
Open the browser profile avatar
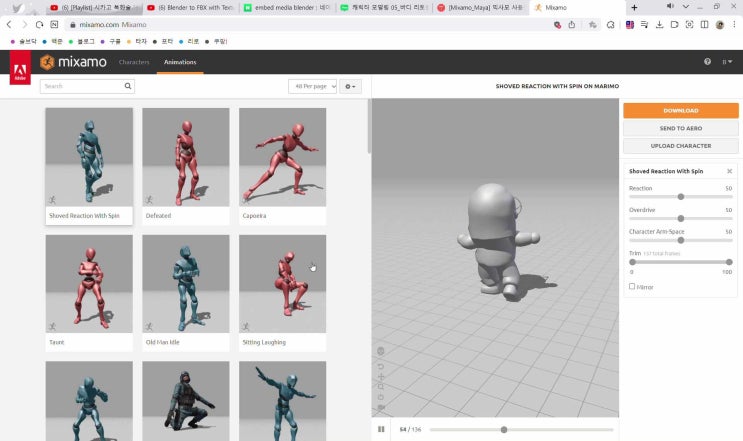tap(720, 25)
